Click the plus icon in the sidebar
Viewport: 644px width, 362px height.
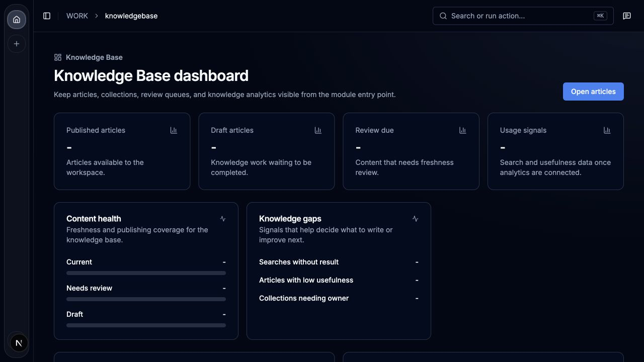pyautogui.click(x=17, y=44)
